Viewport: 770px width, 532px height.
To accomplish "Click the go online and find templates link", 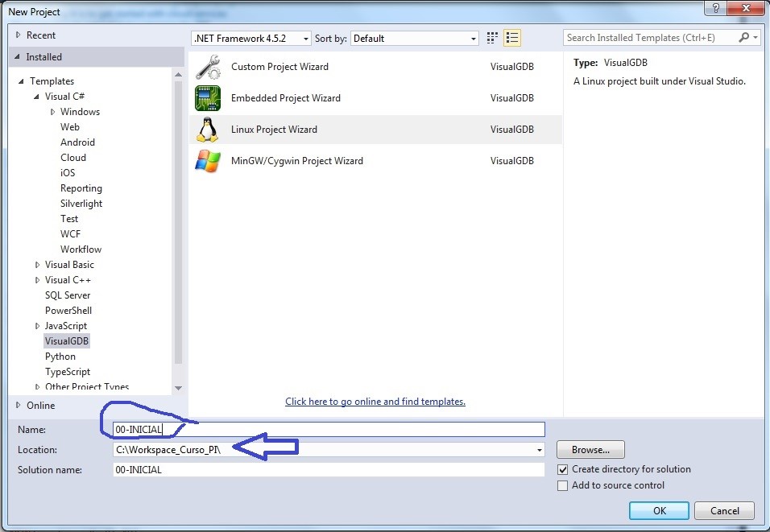I will pos(375,401).
